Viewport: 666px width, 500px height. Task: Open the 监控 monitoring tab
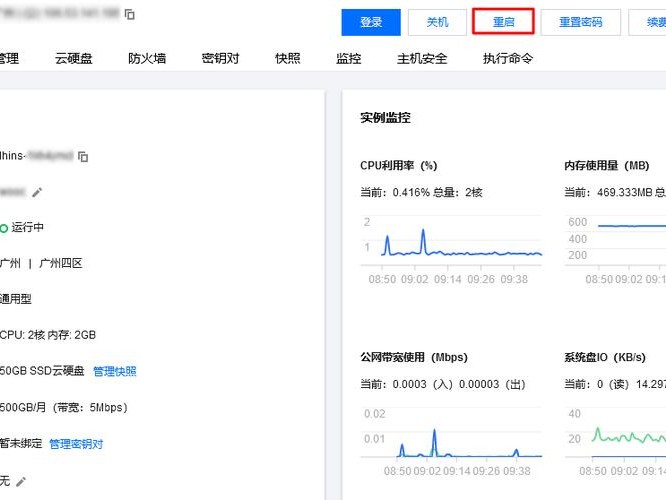(348, 58)
